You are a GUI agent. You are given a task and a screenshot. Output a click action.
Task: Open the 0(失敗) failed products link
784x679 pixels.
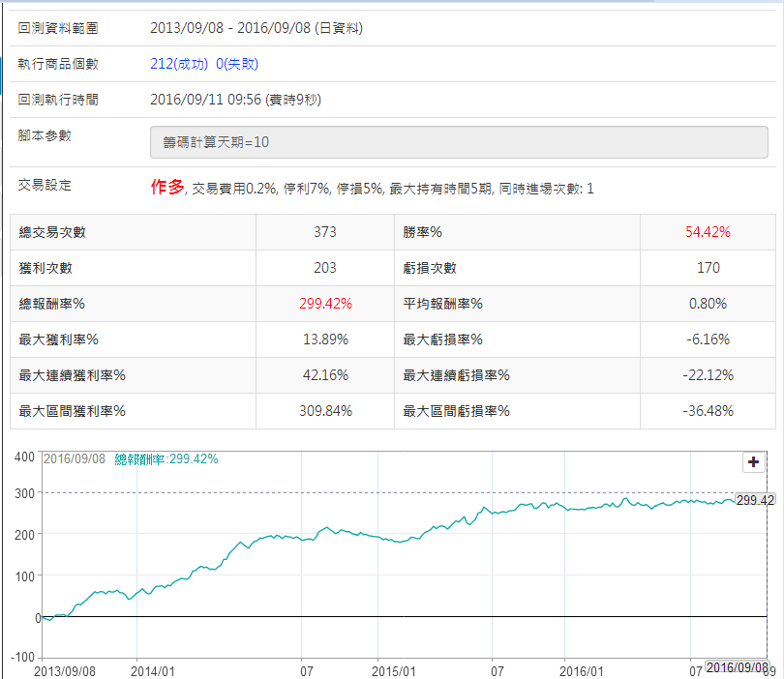point(237,64)
